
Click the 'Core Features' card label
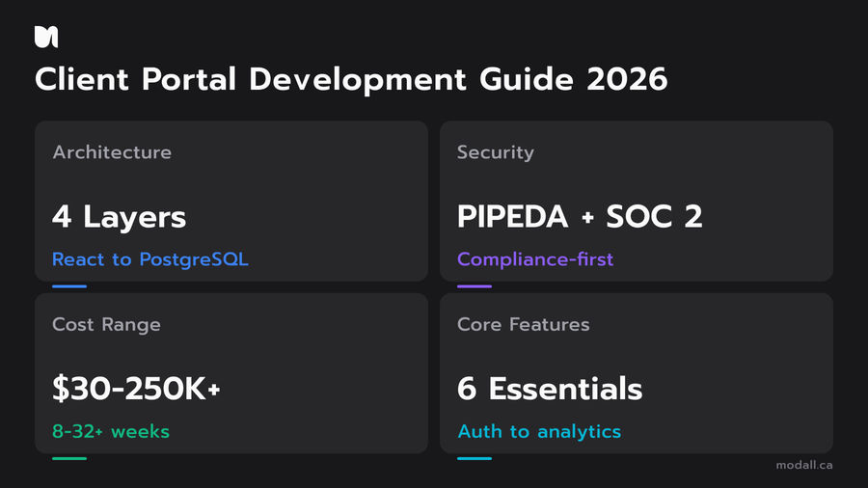coord(523,324)
